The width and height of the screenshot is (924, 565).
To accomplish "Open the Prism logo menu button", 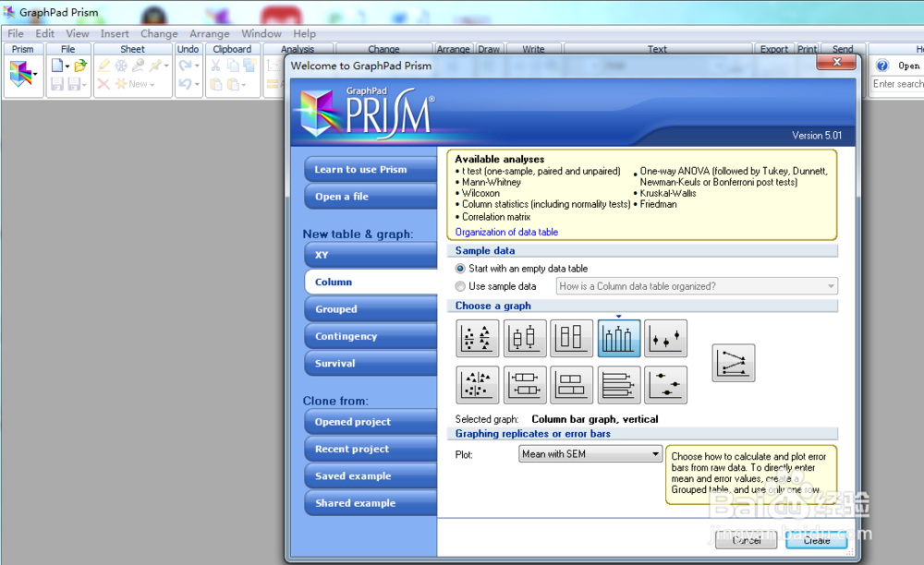I will pos(24,74).
